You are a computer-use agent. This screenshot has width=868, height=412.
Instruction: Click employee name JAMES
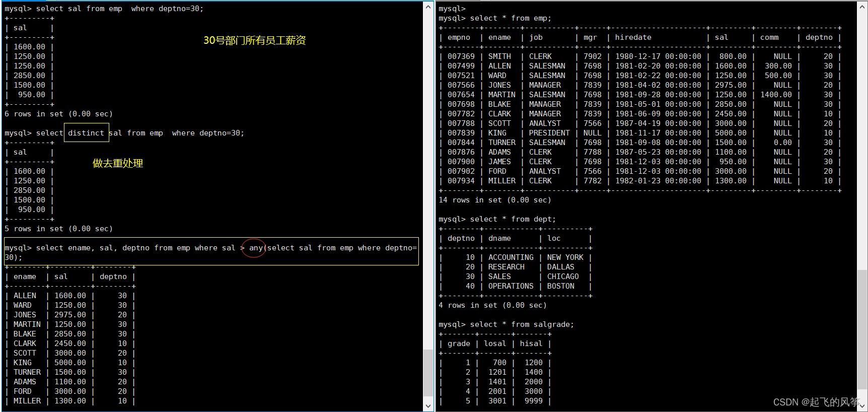click(499, 162)
